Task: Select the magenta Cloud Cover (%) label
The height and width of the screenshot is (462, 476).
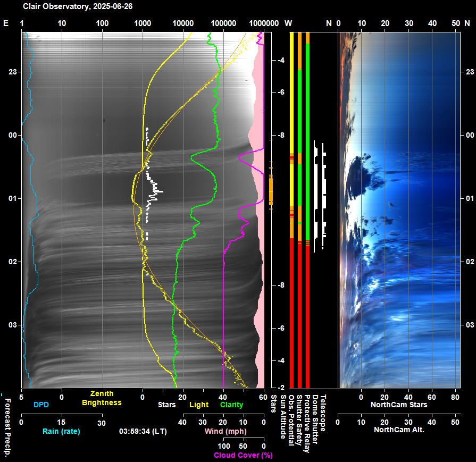Action: point(243,455)
